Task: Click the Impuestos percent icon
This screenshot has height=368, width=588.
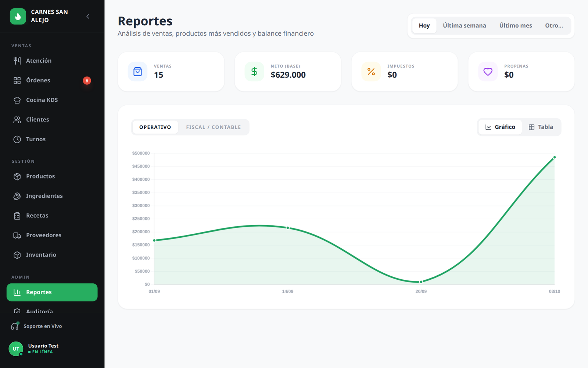Action: 371,71
